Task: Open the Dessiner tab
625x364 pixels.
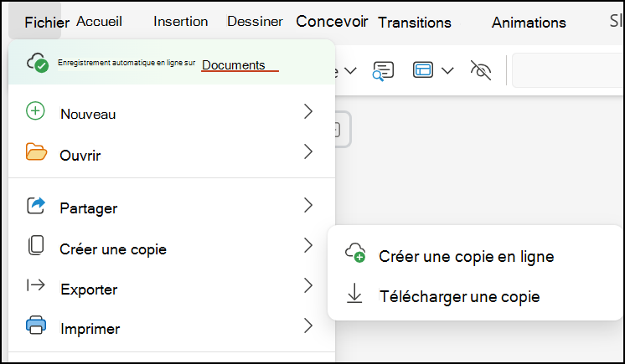Action: tap(255, 21)
